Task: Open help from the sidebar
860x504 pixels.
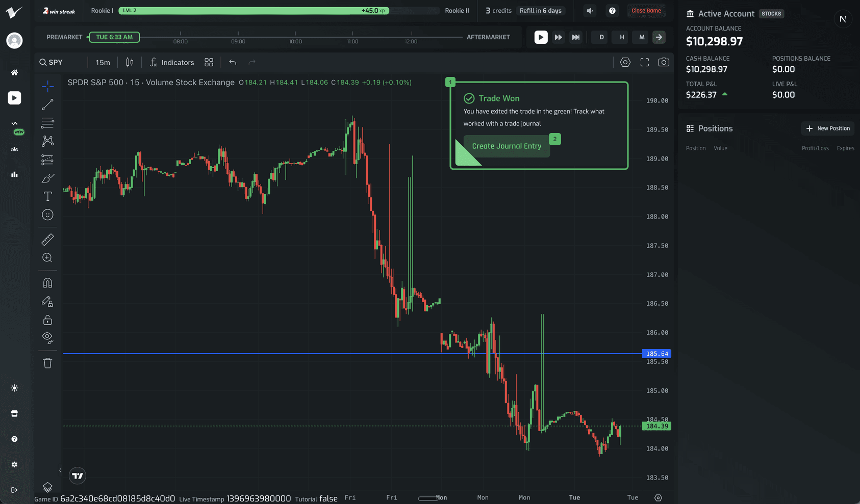Action: [x=14, y=439]
